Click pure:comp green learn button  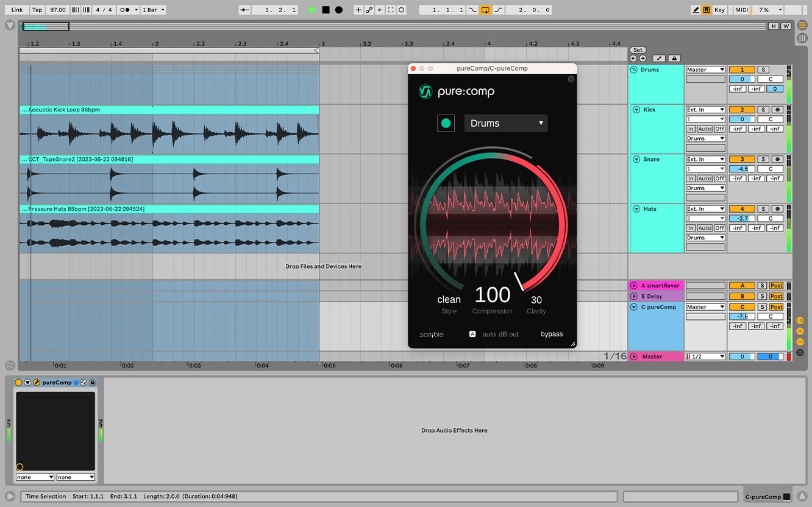(446, 123)
